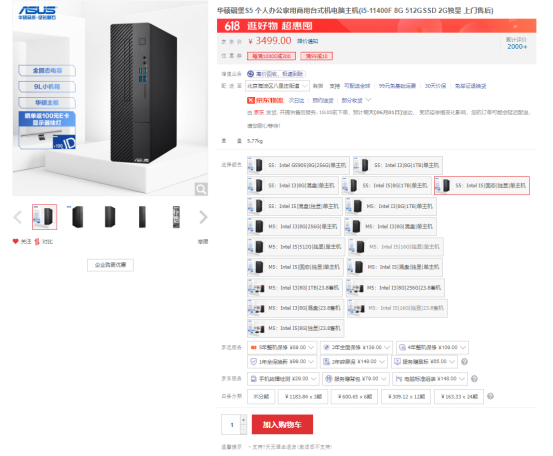Expand the 5-year warranty ¥89.00 dropdown

[x=282, y=347]
